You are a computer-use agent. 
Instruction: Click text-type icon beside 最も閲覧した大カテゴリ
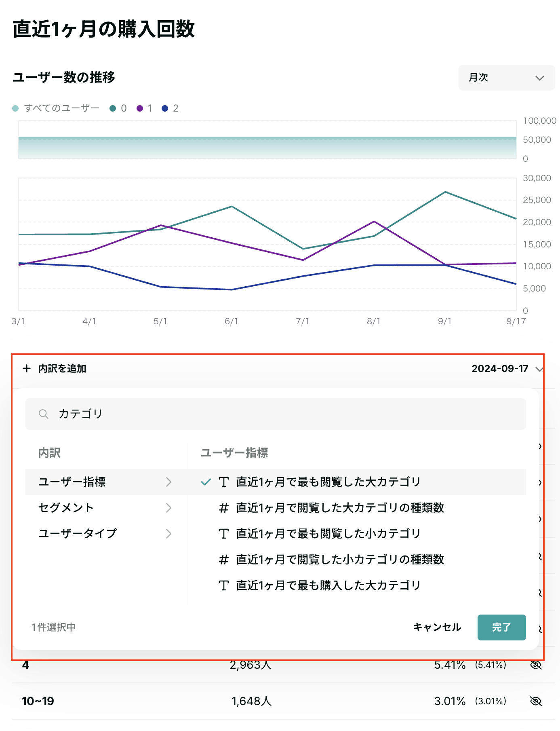[x=224, y=482]
